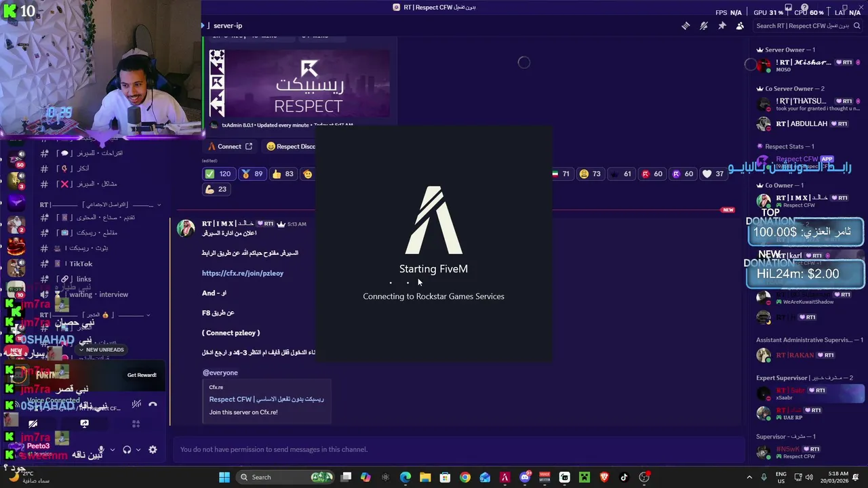Toggle microphone mute in user panel

coord(101,449)
